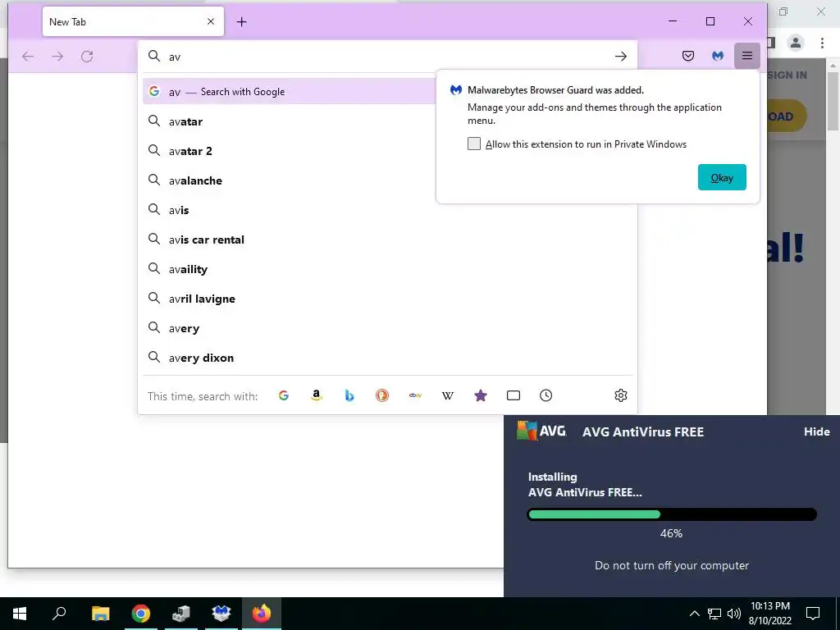This screenshot has width=840, height=630.
Task: Open the Firefox application hamburger menu
Action: [746, 56]
